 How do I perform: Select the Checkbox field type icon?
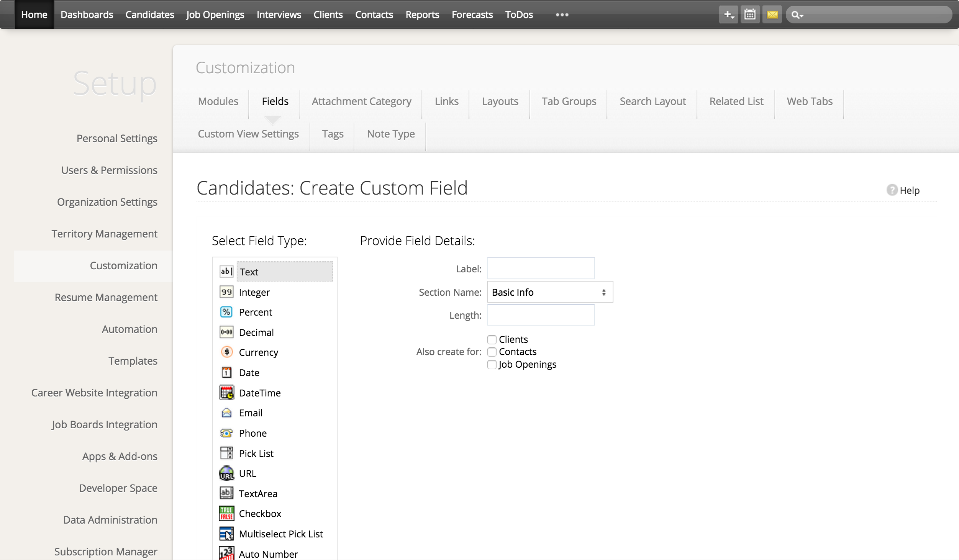pos(226,513)
